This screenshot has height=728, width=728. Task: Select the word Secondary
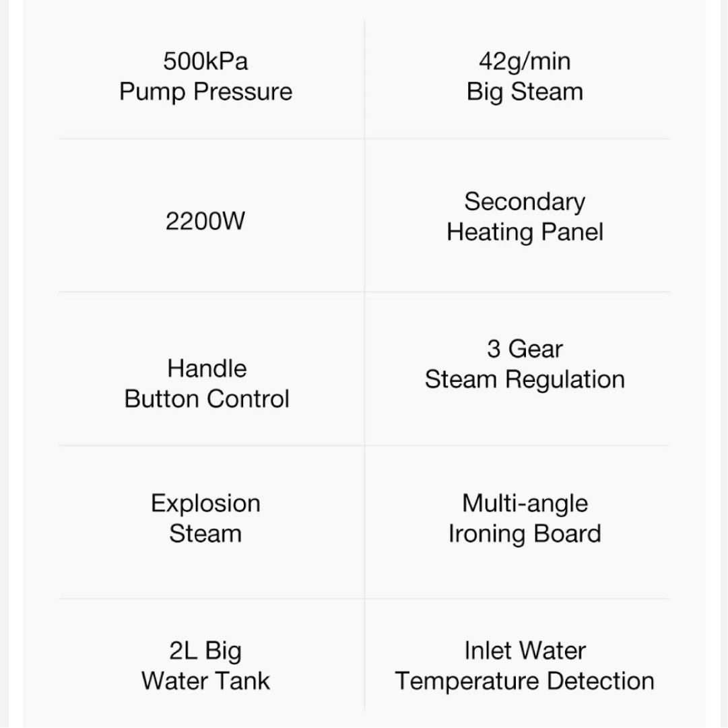[525, 201]
